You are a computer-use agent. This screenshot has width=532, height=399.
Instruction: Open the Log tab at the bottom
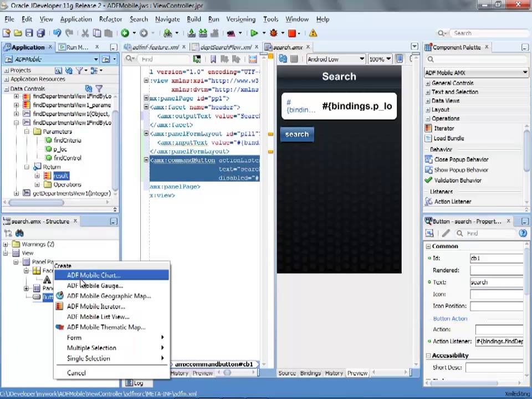134,383
